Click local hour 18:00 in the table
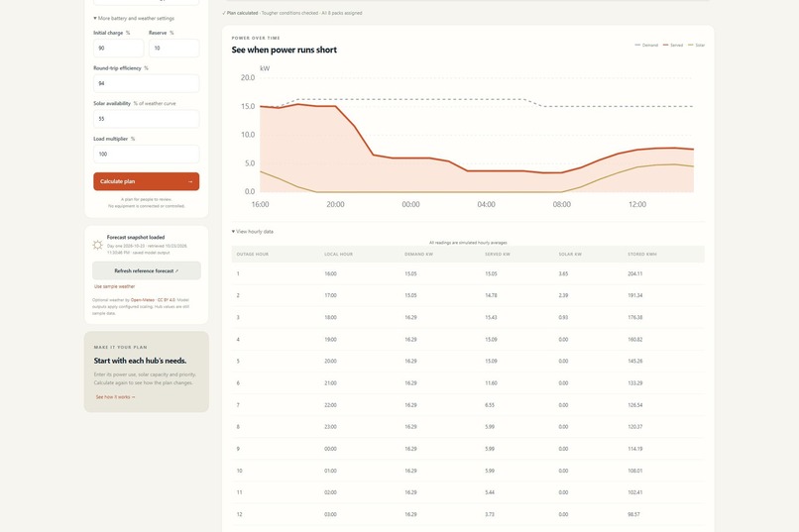This screenshot has width=799, height=532. point(330,318)
